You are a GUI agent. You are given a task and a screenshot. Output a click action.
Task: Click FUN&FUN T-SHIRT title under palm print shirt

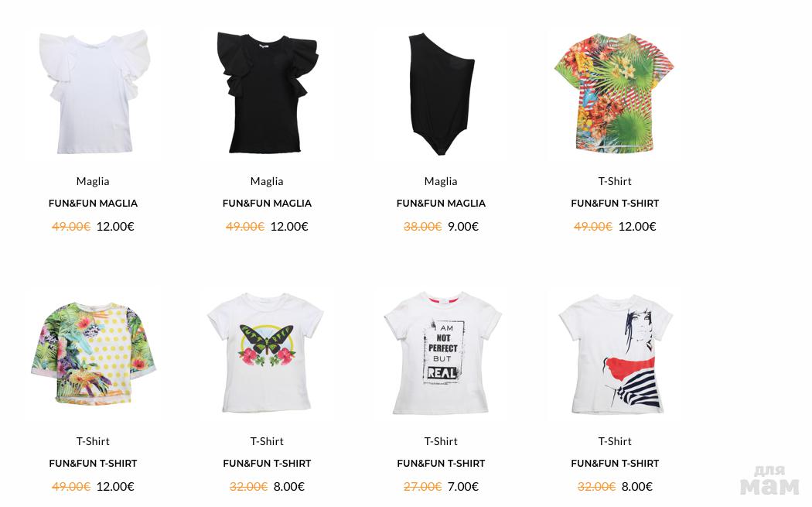point(616,204)
